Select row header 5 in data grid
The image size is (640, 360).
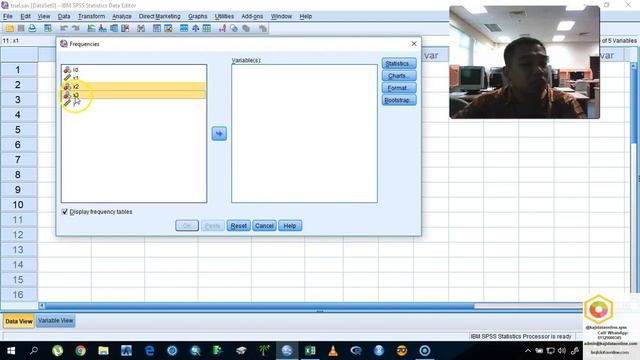(18, 130)
